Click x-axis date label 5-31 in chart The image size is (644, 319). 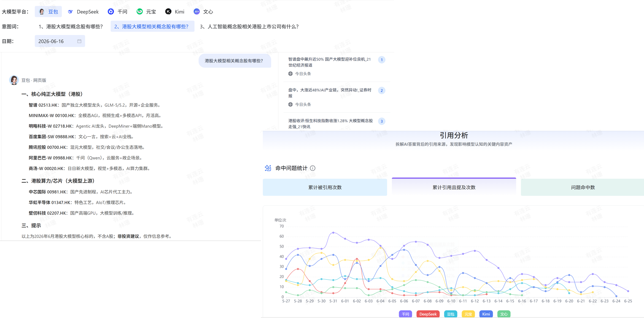click(333, 301)
